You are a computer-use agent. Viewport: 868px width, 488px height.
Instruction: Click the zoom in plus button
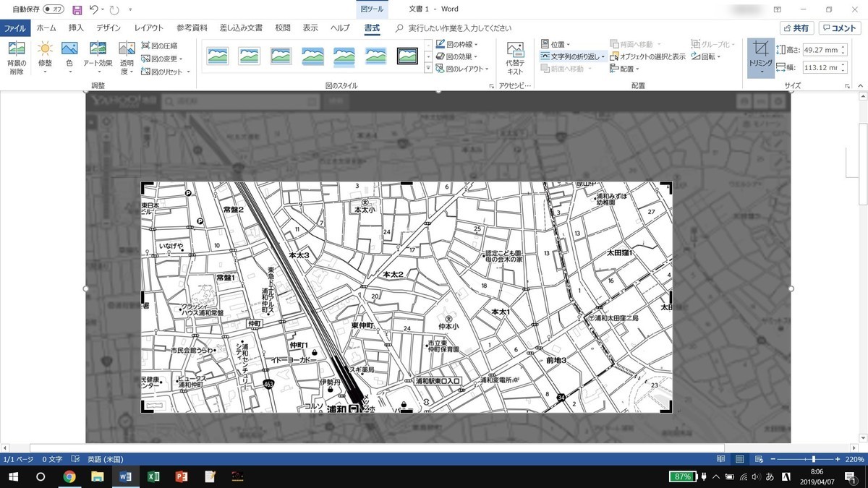click(839, 459)
